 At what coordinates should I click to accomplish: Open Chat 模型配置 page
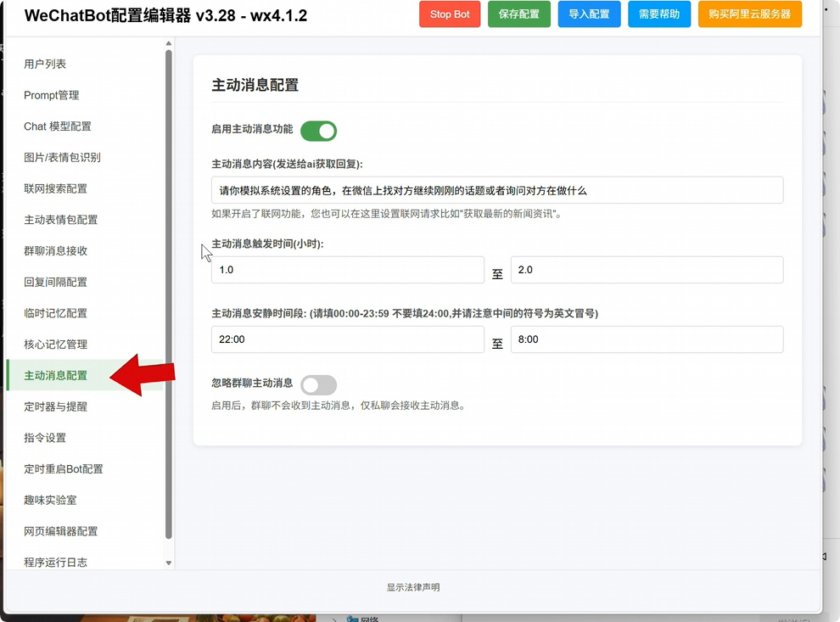pos(86,126)
